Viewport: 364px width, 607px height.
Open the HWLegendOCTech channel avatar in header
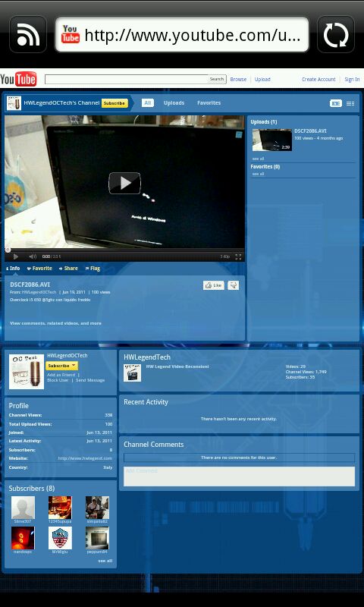tap(14, 103)
